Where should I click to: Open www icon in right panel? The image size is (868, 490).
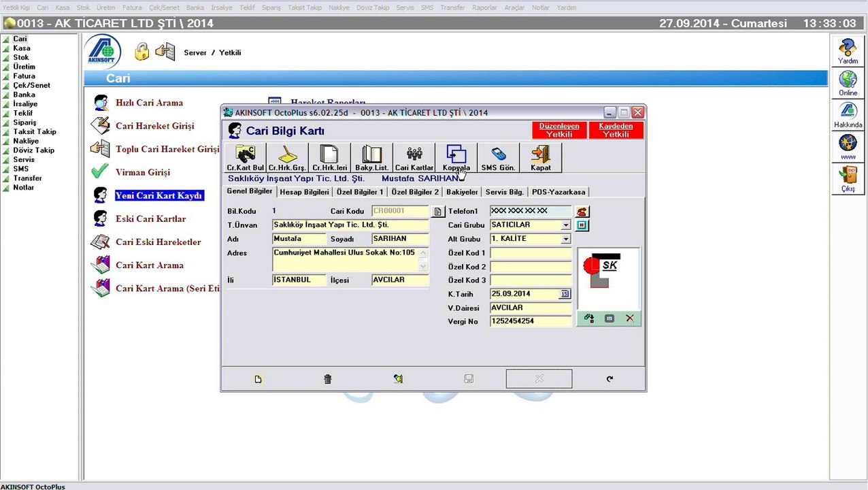pos(848,147)
